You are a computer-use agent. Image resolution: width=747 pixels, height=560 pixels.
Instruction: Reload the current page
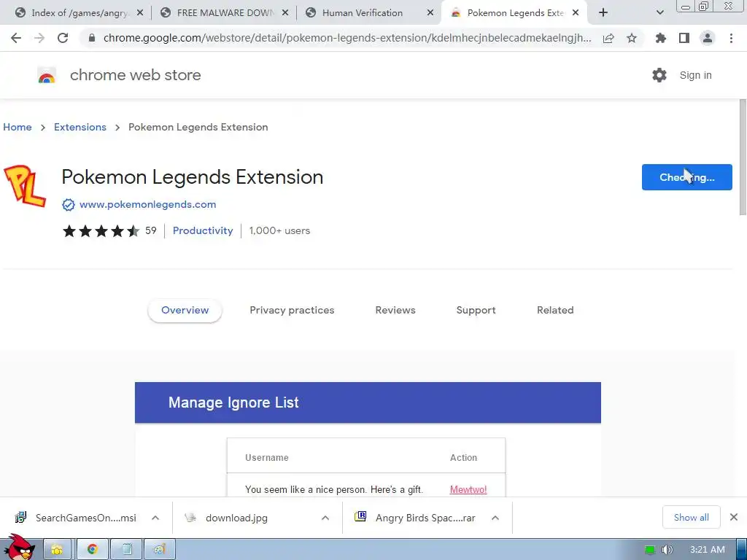(63, 38)
